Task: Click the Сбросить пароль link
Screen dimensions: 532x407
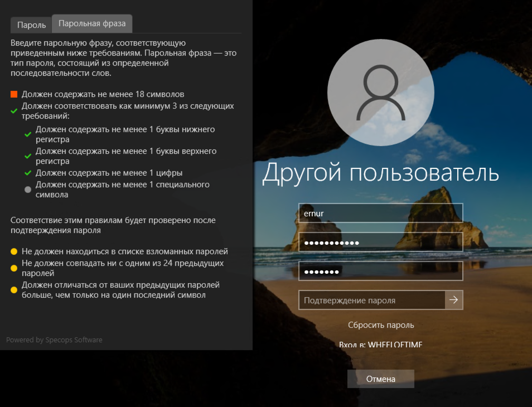Action: pos(381,325)
